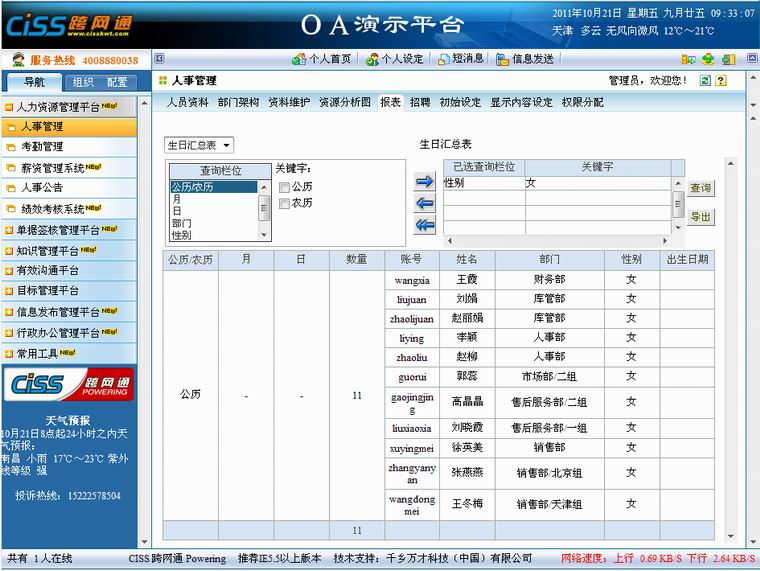
Task: Click green refresh icon beside welcome text
Action: coord(705,80)
